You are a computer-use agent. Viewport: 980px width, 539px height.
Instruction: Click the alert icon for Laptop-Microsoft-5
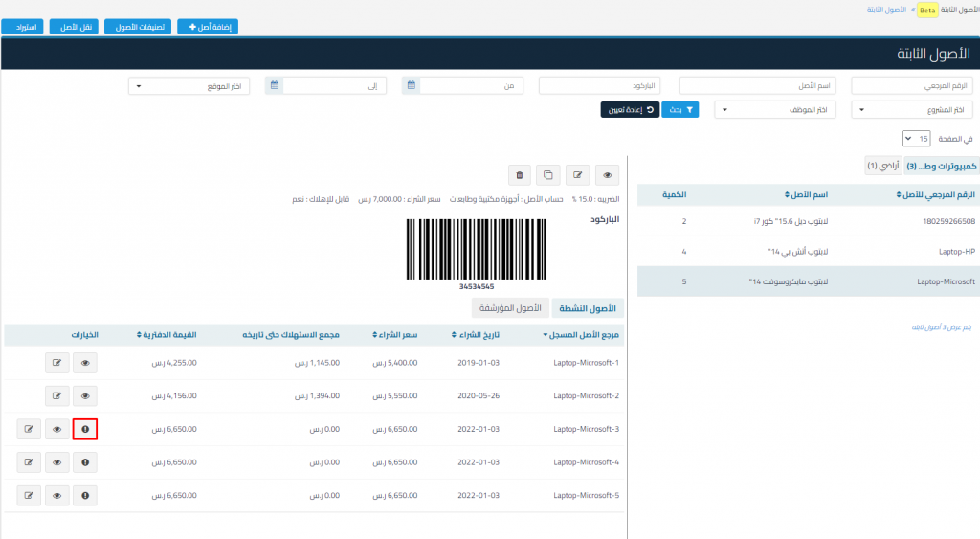point(85,495)
